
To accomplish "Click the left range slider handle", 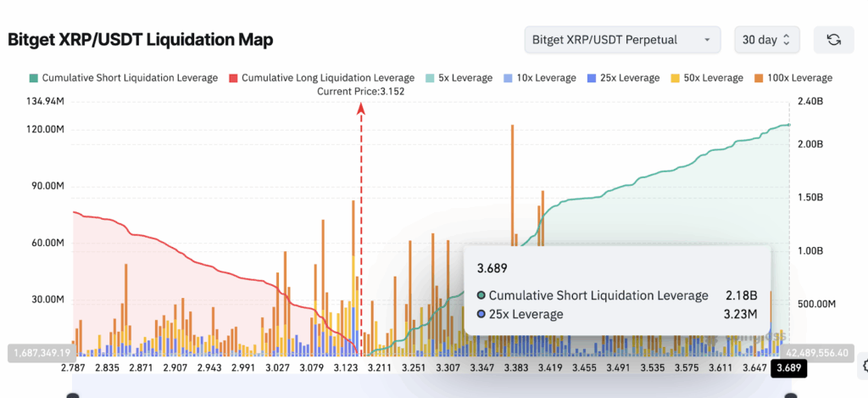I will 73,395.
